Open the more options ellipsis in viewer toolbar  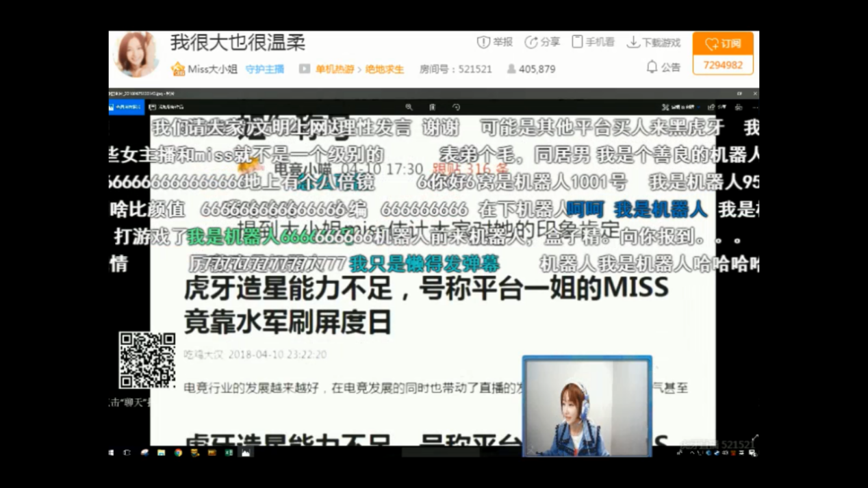(754, 107)
